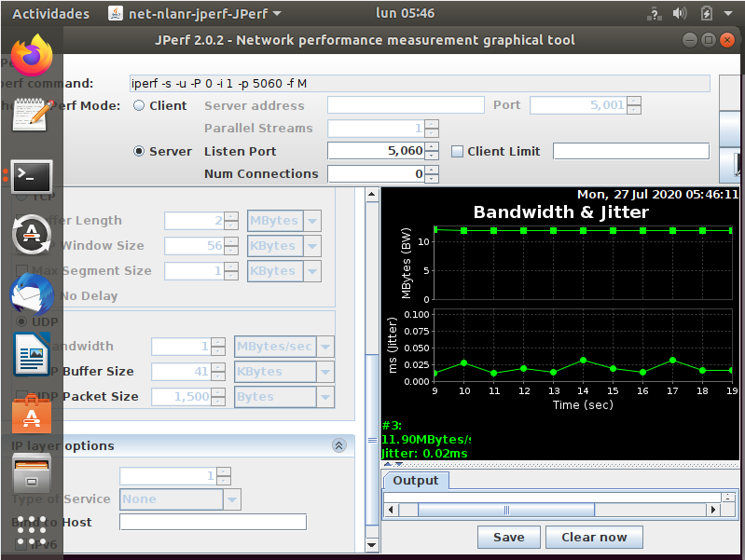
Task: Open Ubuntu Software store icon
Action: [32, 414]
